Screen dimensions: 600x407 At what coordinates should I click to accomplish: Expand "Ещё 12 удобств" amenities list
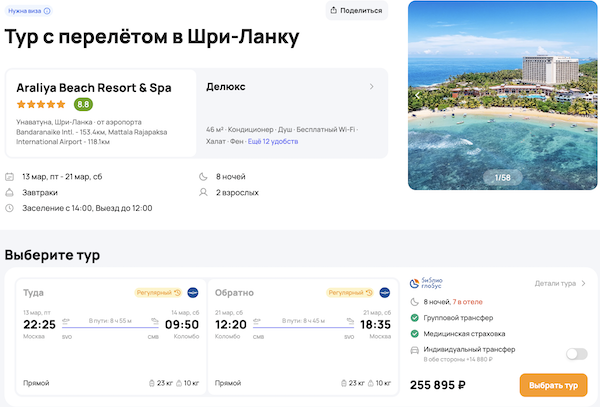(273, 142)
